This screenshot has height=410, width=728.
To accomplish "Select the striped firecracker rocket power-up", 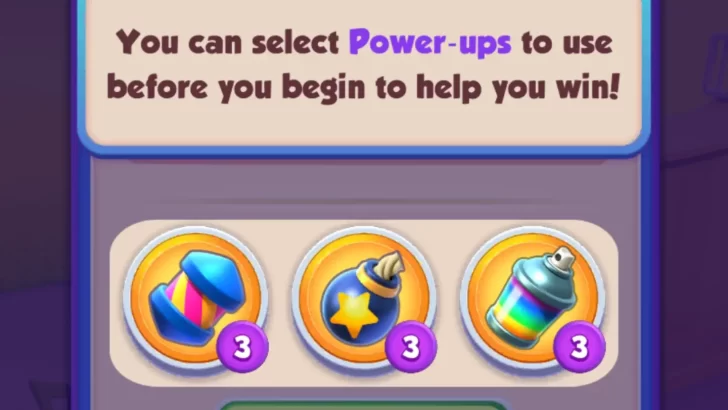I will (x=195, y=299).
